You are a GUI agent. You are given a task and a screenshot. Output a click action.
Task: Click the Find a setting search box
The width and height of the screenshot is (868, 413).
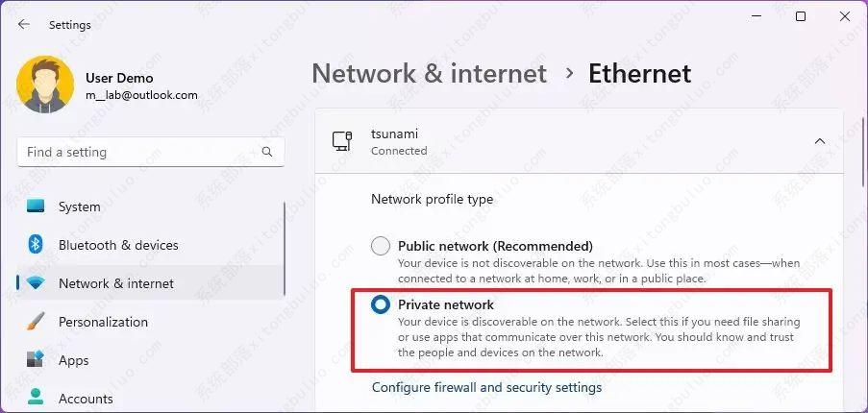(139, 152)
